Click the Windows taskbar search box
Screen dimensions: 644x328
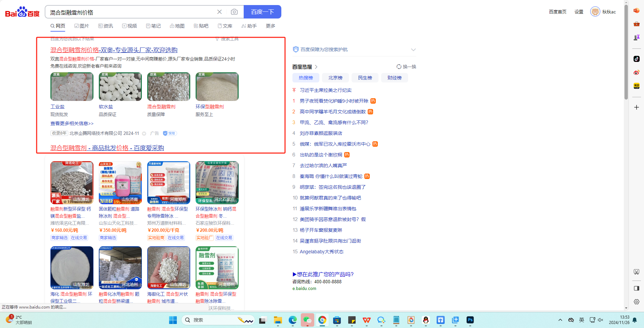pyautogui.click(x=218, y=320)
